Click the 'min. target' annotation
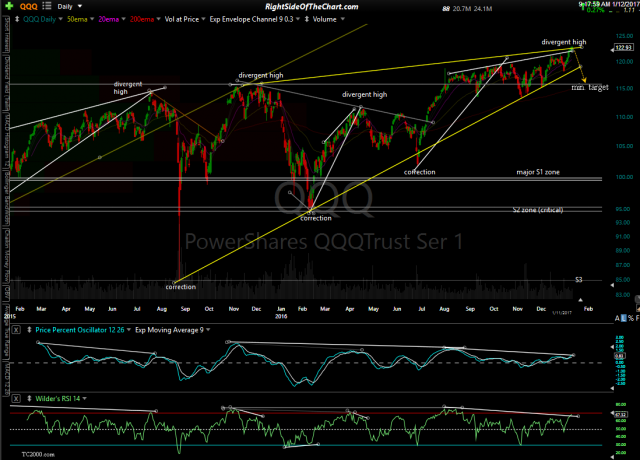The height and width of the screenshot is (460, 640). (x=590, y=87)
